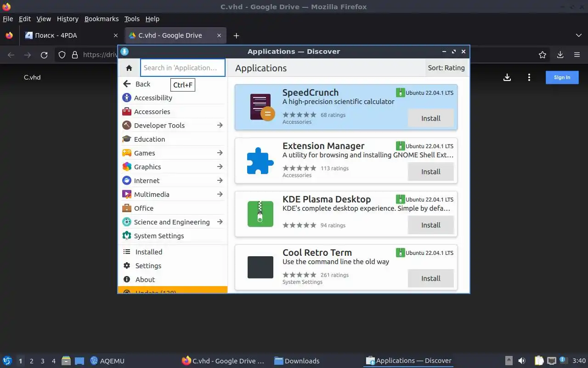
Task: Click the search field in Discover
Action: tap(183, 68)
